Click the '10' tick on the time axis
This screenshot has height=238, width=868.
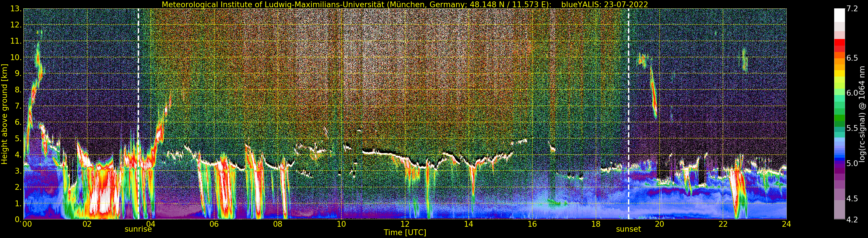point(341,224)
